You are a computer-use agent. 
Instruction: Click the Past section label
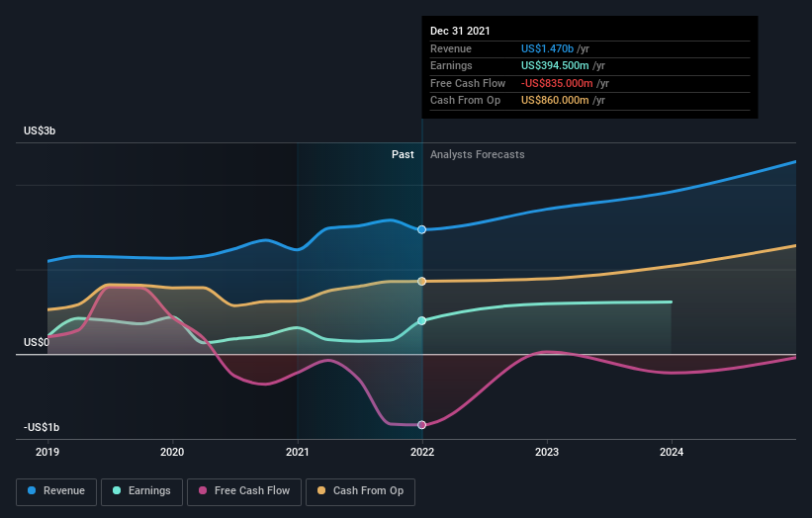tap(403, 155)
